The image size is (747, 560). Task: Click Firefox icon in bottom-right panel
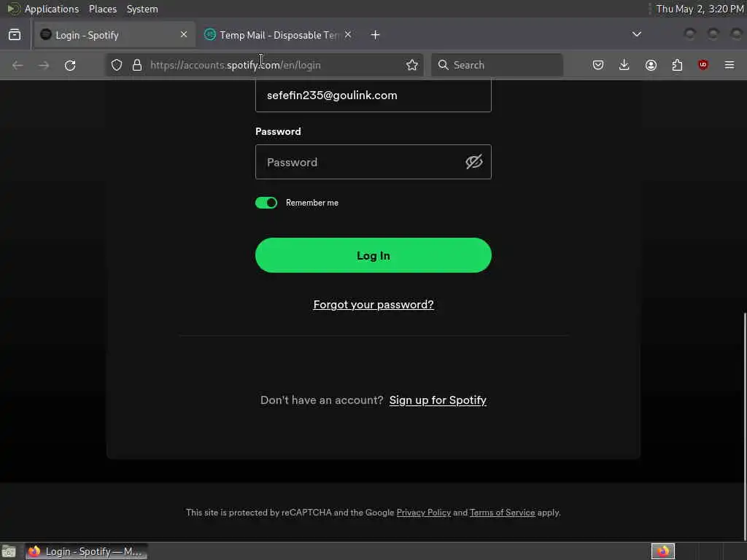tap(662, 551)
